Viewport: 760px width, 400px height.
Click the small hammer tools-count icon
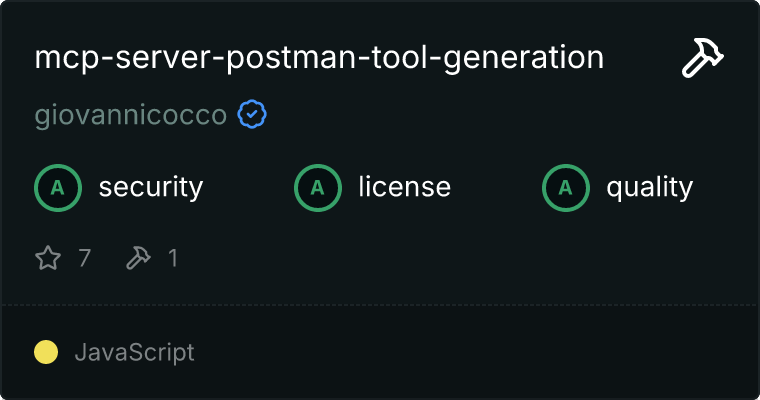(x=139, y=257)
